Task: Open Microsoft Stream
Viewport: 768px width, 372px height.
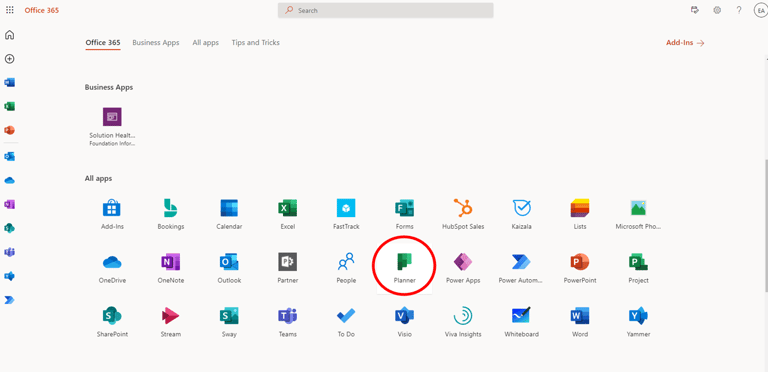Action: 171,321
